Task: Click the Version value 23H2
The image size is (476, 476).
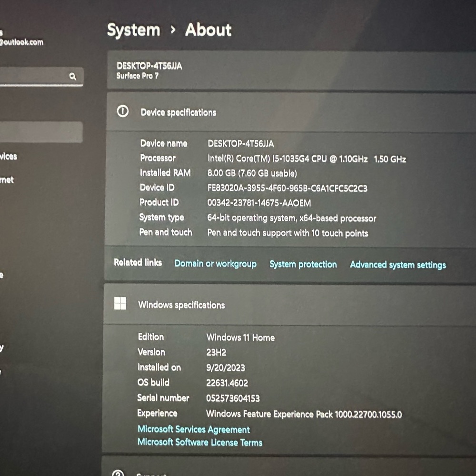Action: click(217, 352)
